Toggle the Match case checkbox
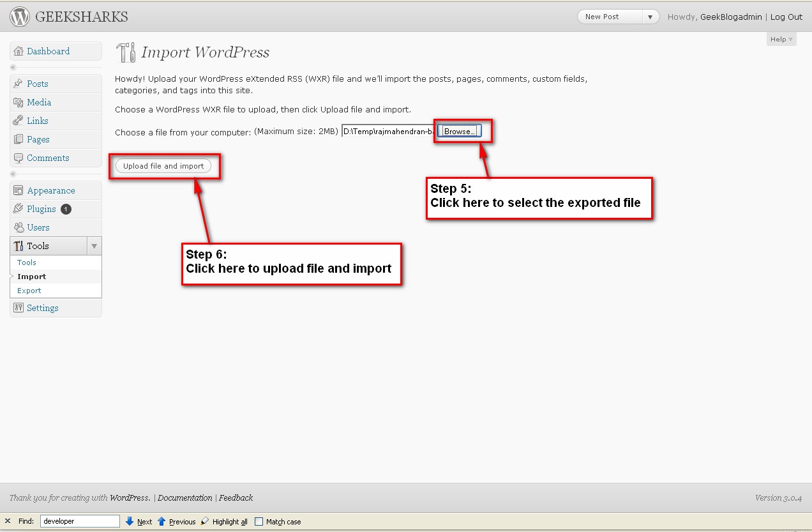The width and height of the screenshot is (812, 532). (259, 521)
